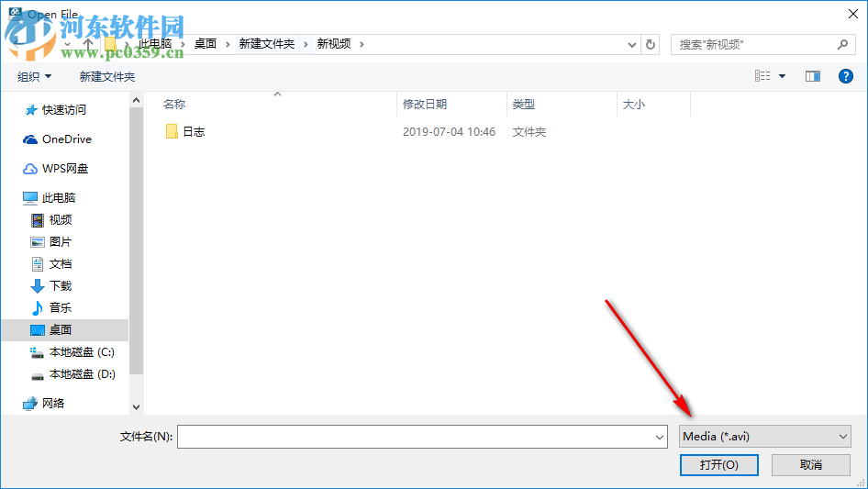Viewport: 868px width, 489px height.
Task: Go to 此电脑 in the breadcrumb path
Action: (155, 44)
